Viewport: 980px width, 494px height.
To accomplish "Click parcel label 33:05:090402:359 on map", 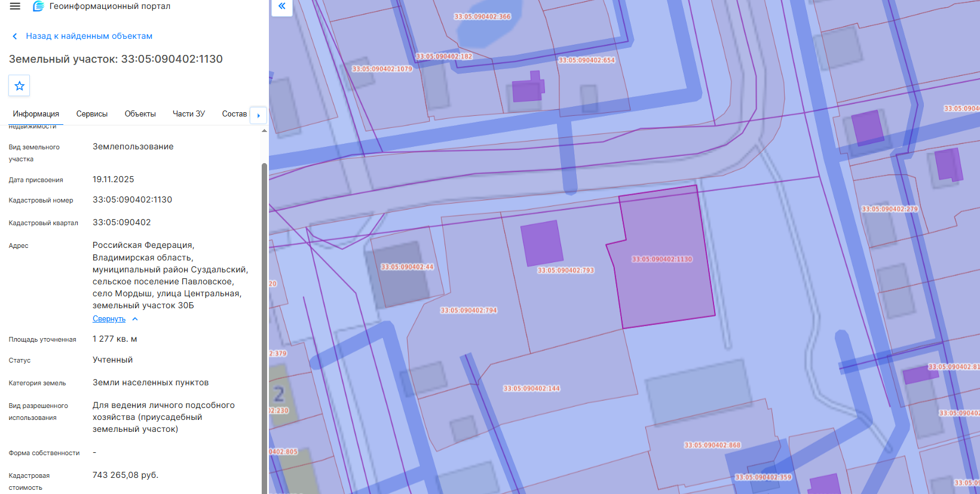I will click(763, 478).
